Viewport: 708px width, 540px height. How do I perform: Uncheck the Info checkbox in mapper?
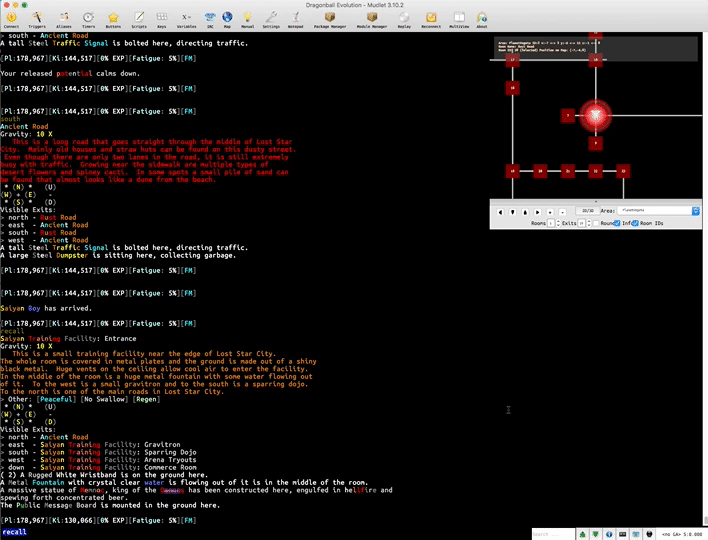[x=620, y=223]
